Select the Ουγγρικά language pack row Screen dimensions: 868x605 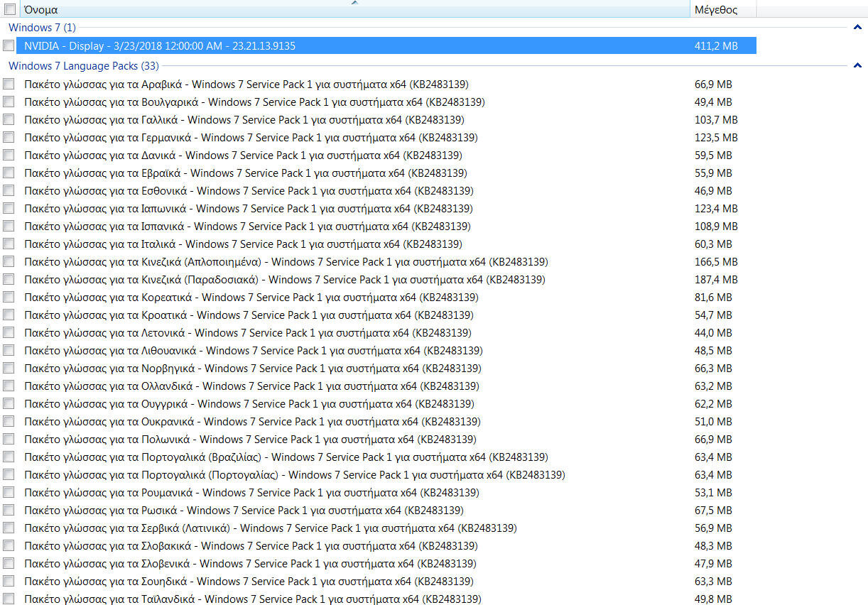pos(386,403)
